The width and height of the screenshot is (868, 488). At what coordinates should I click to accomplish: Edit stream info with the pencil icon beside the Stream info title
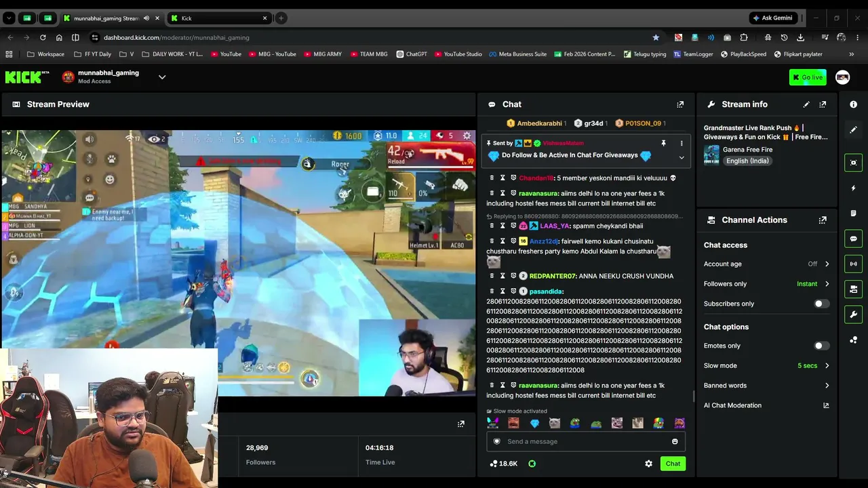[x=806, y=104]
